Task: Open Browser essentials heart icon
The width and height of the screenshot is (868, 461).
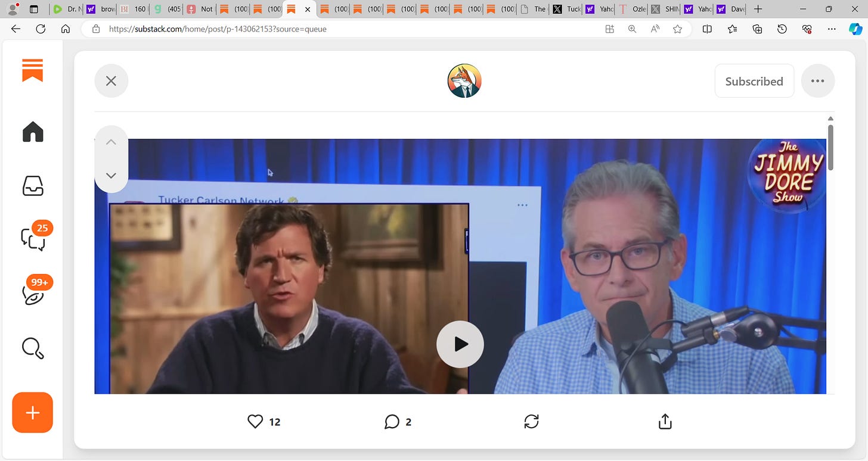Action: [807, 29]
